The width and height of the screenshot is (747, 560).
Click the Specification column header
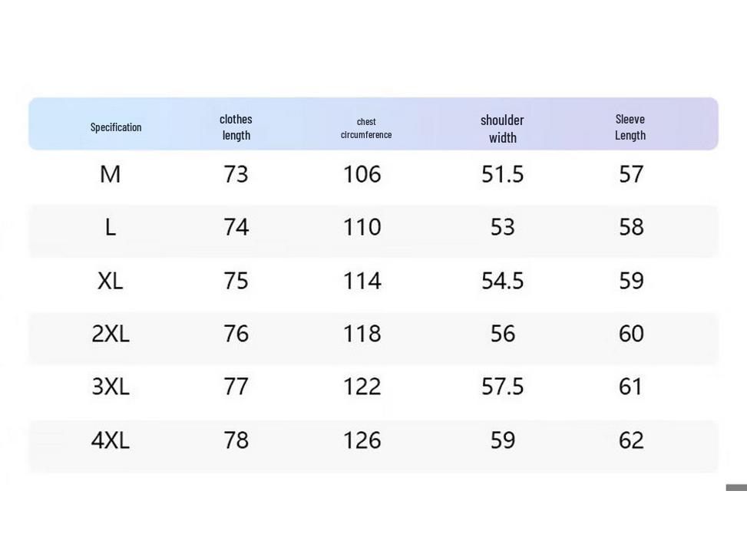click(x=116, y=127)
